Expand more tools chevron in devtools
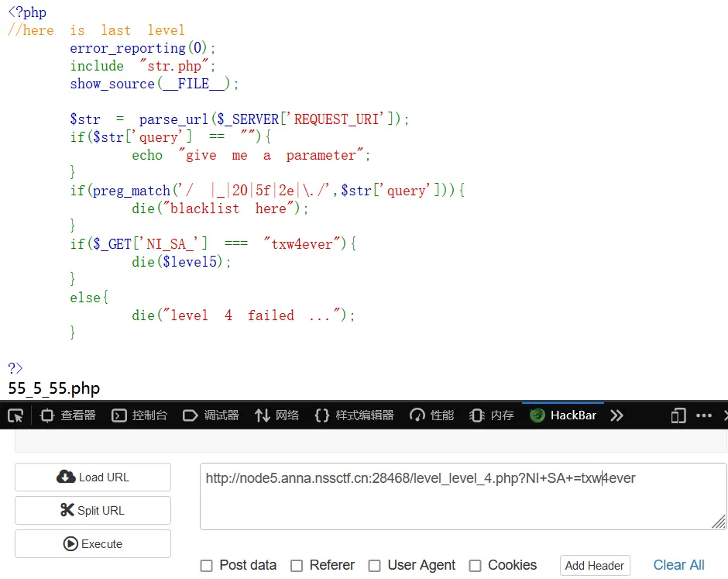The width and height of the screenshot is (728, 579). (616, 415)
